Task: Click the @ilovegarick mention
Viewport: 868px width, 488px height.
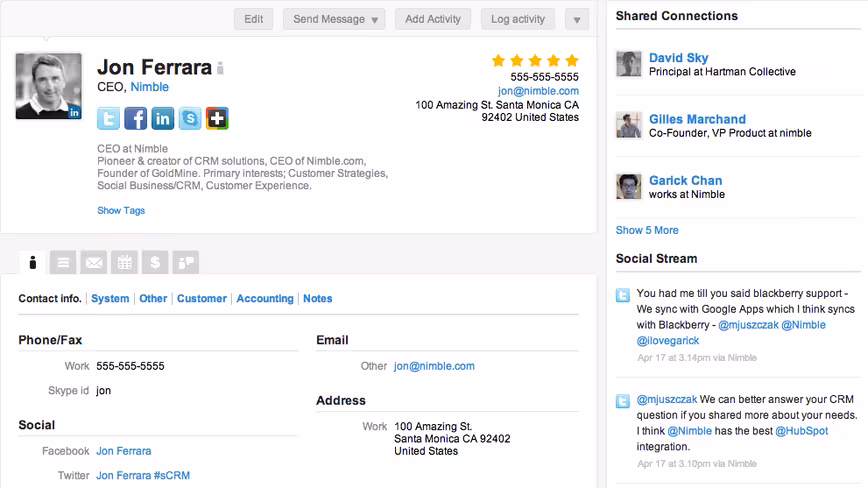Action: [x=668, y=341]
